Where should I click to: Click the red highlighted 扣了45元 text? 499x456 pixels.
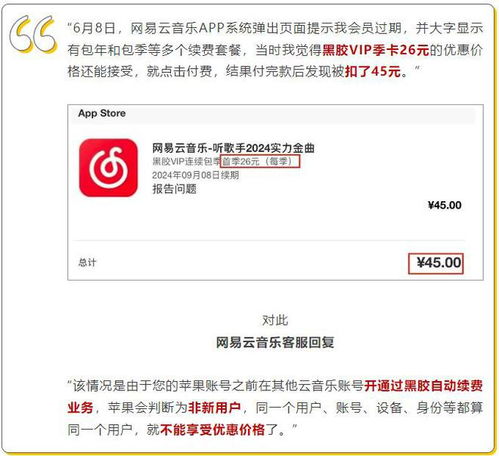click(373, 71)
